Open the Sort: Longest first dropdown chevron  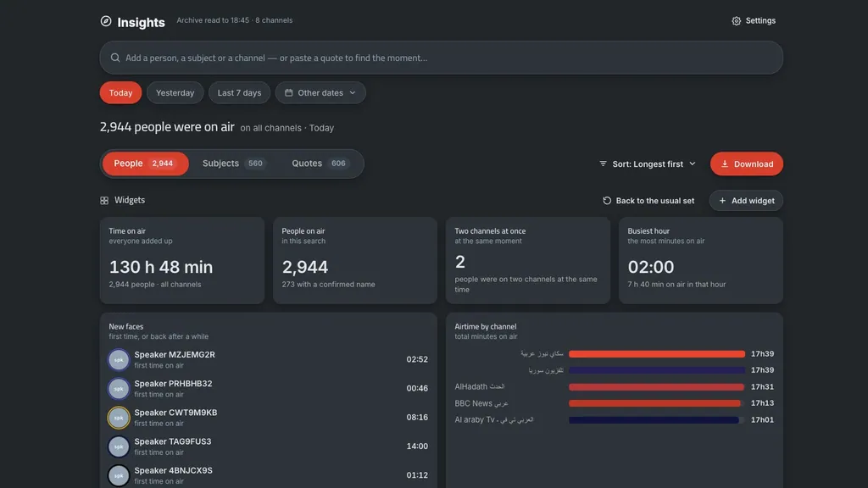(692, 164)
